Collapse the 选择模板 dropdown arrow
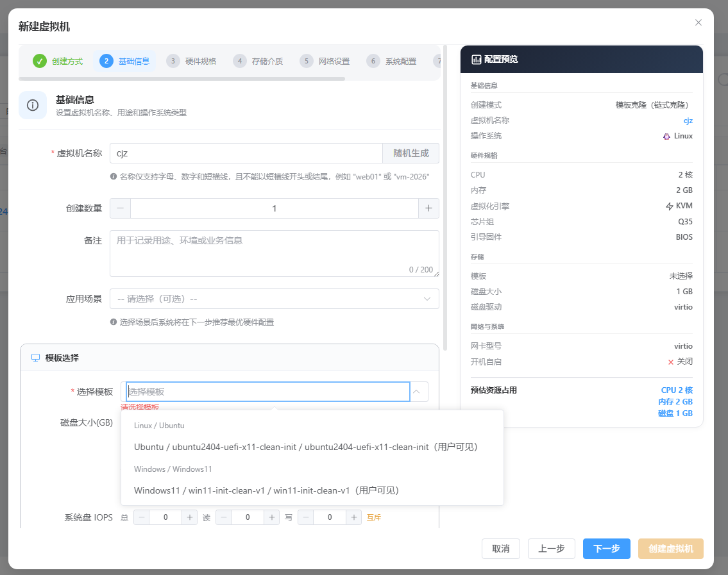 [x=416, y=392]
